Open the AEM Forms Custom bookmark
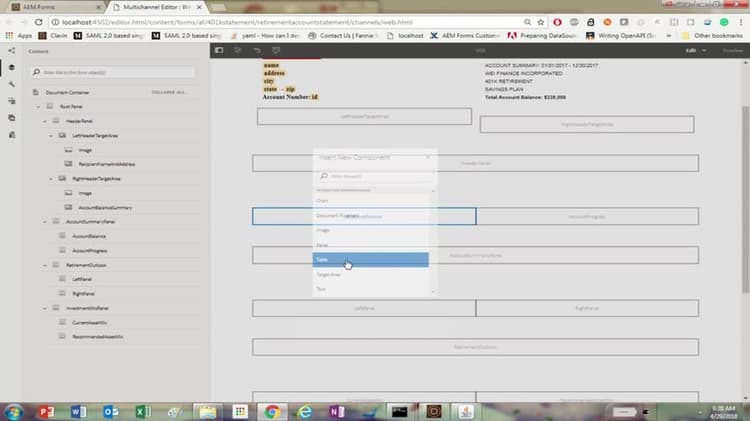 [464, 35]
